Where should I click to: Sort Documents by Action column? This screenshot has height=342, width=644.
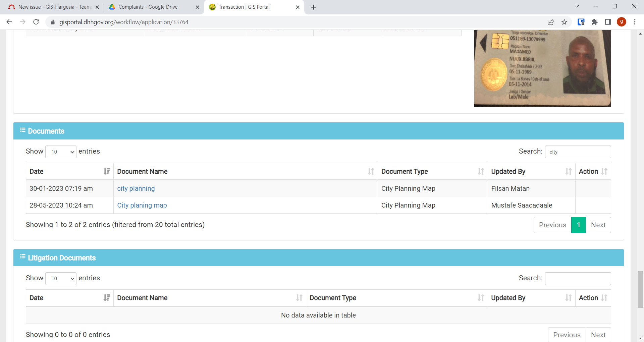[593, 171]
